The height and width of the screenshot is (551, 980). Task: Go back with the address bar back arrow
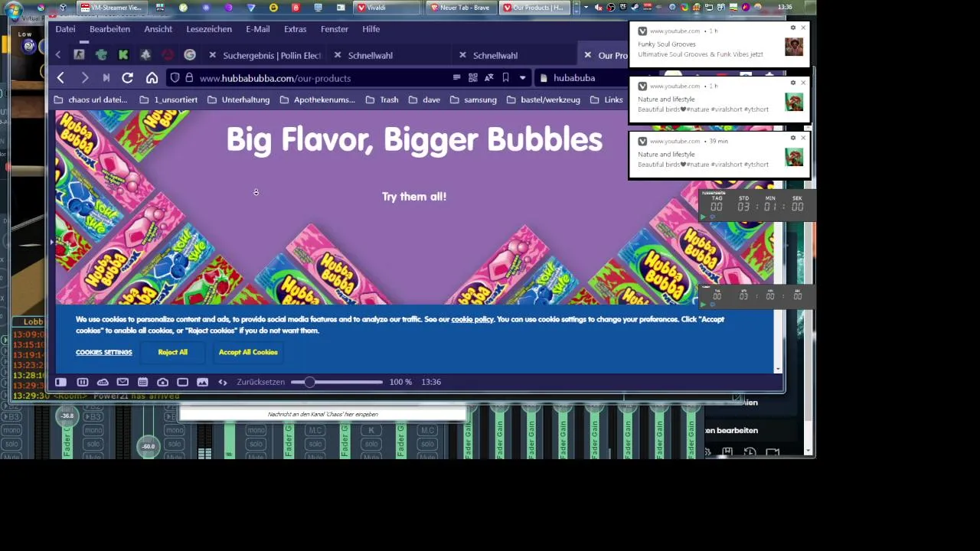coord(60,78)
